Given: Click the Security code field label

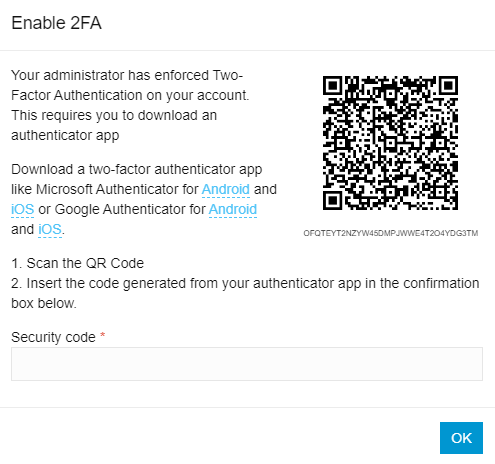Looking at the screenshot, I should [53, 337].
